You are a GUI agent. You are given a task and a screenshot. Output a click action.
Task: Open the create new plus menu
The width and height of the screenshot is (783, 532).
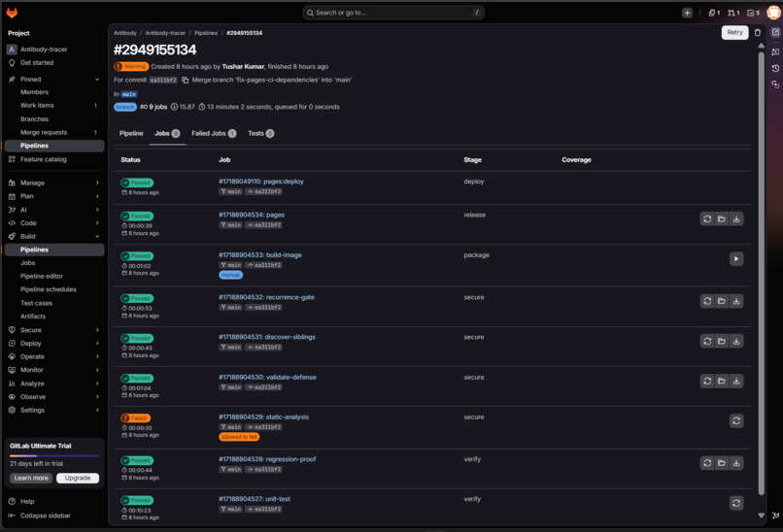(x=687, y=13)
